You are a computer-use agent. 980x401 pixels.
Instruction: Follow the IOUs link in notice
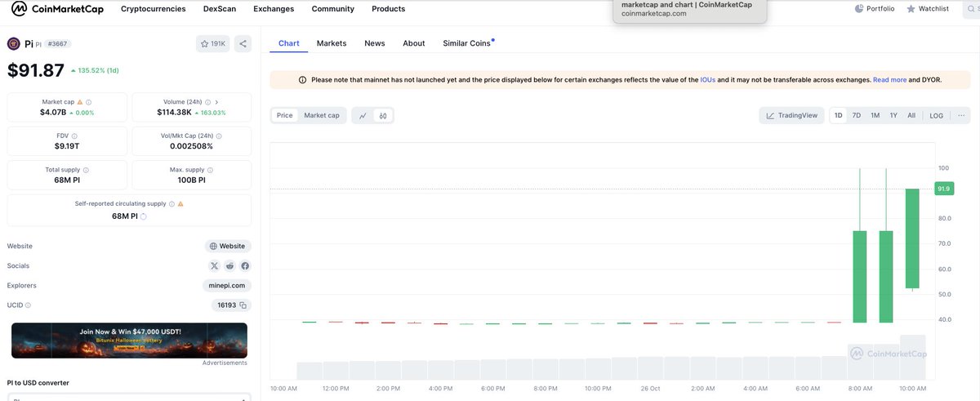pos(707,80)
